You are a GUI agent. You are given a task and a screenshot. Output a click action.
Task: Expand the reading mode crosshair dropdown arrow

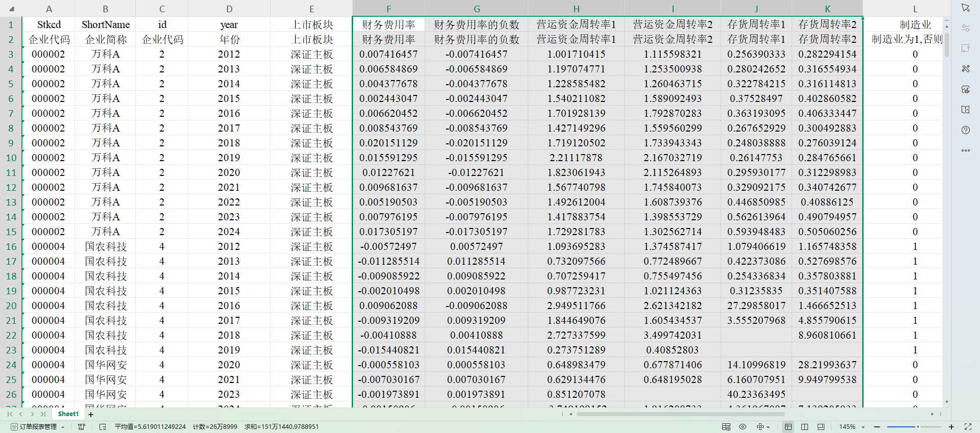[x=769, y=427]
